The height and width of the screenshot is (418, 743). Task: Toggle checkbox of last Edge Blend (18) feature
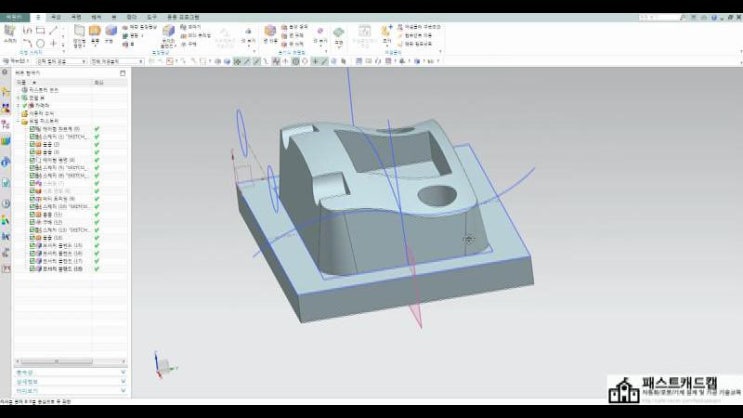click(x=34, y=269)
